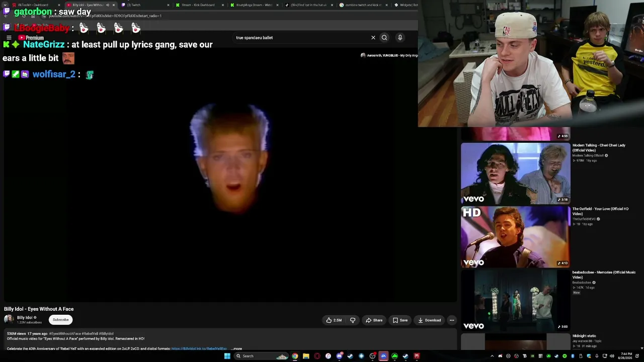Image resolution: width=644 pixels, height=362 pixels.
Task: Open Discord from the taskbar
Action: pos(340,356)
